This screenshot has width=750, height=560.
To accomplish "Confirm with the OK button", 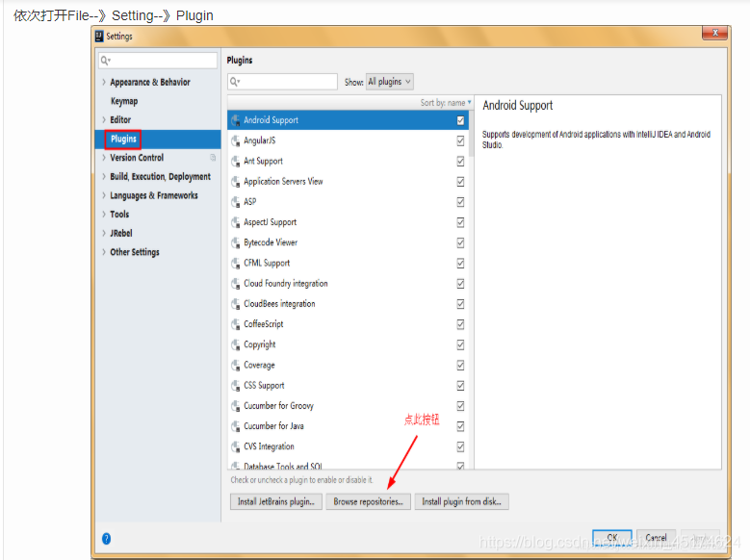I will point(612,537).
